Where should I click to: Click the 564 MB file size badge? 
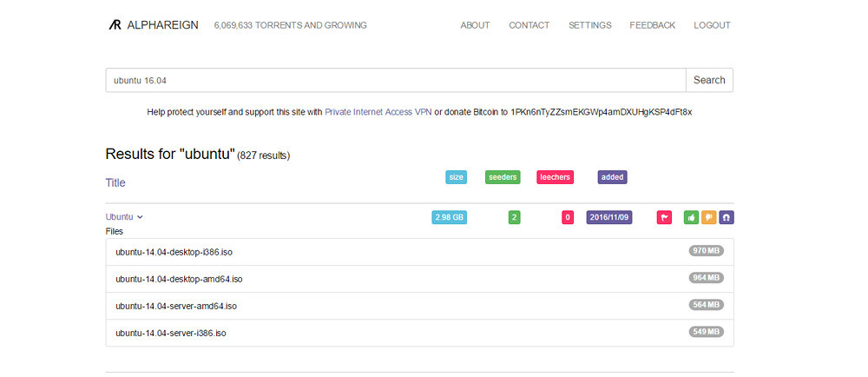707,305
